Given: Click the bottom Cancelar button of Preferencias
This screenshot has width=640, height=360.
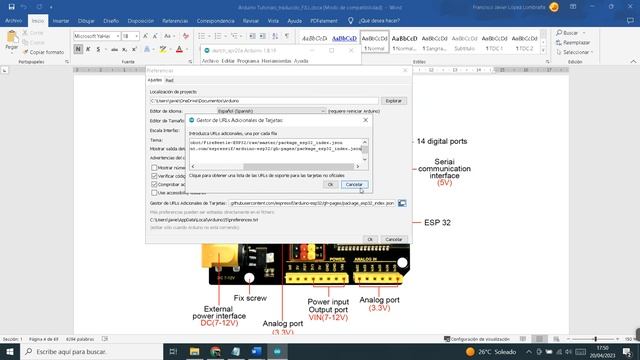Looking at the screenshot, I should [393, 239].
